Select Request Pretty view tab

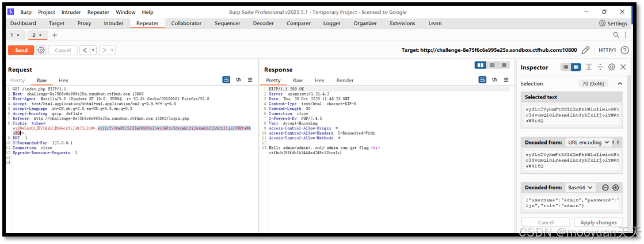coord(18,81)
